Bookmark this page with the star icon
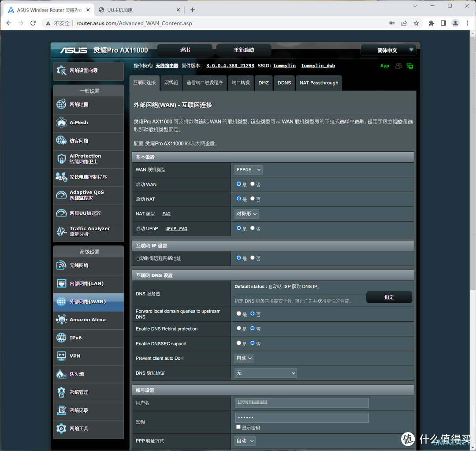Screen dimensions: 476x451 (416, 23)
